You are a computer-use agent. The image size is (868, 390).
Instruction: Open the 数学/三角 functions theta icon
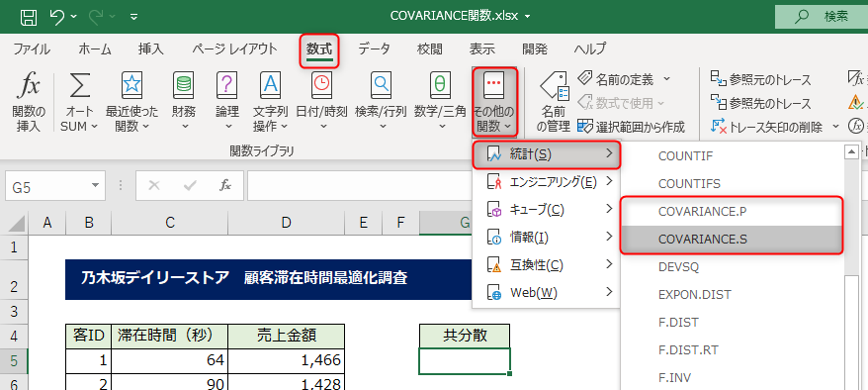pos(440,86)
